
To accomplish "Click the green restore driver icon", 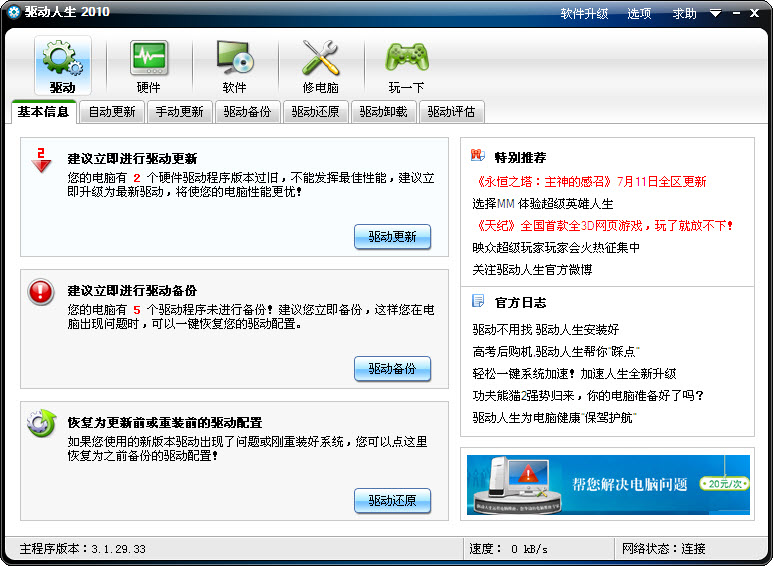I will (x=41, y=423).
